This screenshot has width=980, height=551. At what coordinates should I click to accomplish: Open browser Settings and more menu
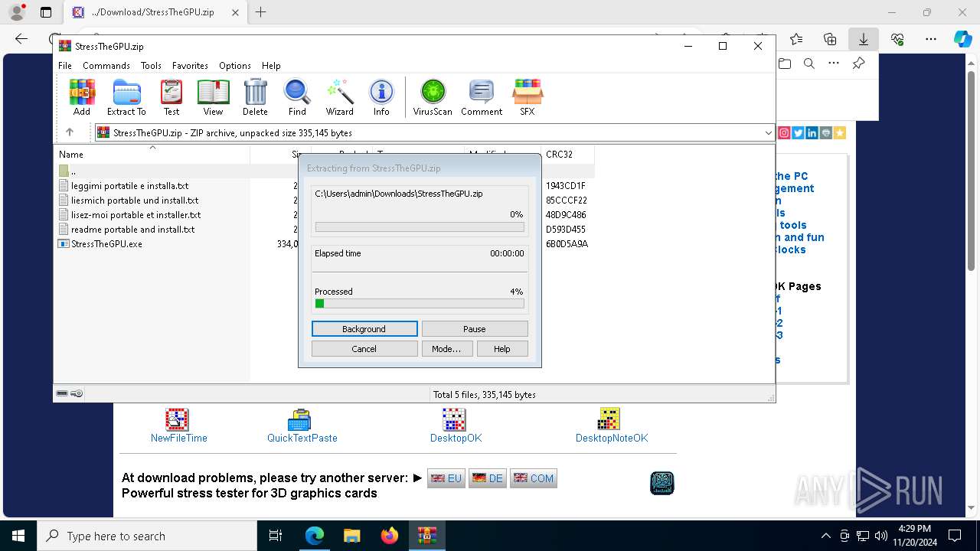tap(931, 39)
